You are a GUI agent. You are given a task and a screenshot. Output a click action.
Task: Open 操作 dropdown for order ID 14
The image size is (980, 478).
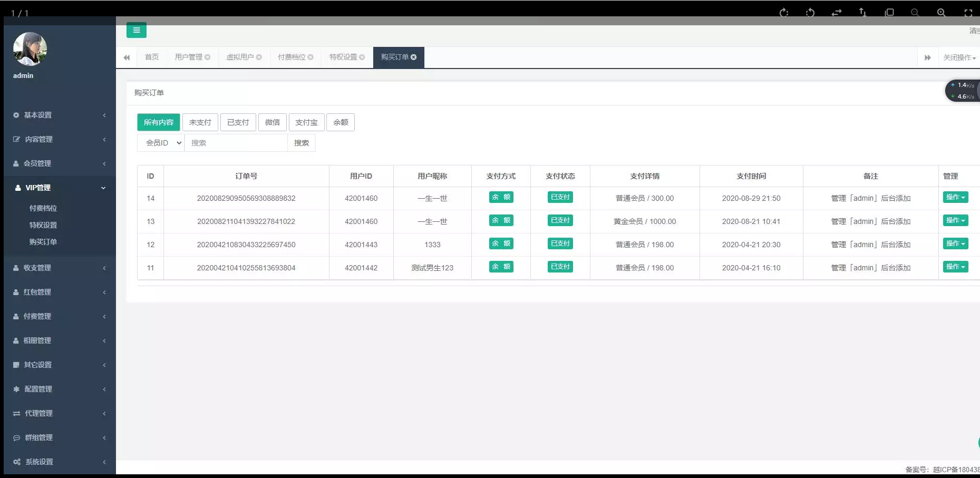coord(955,198)
